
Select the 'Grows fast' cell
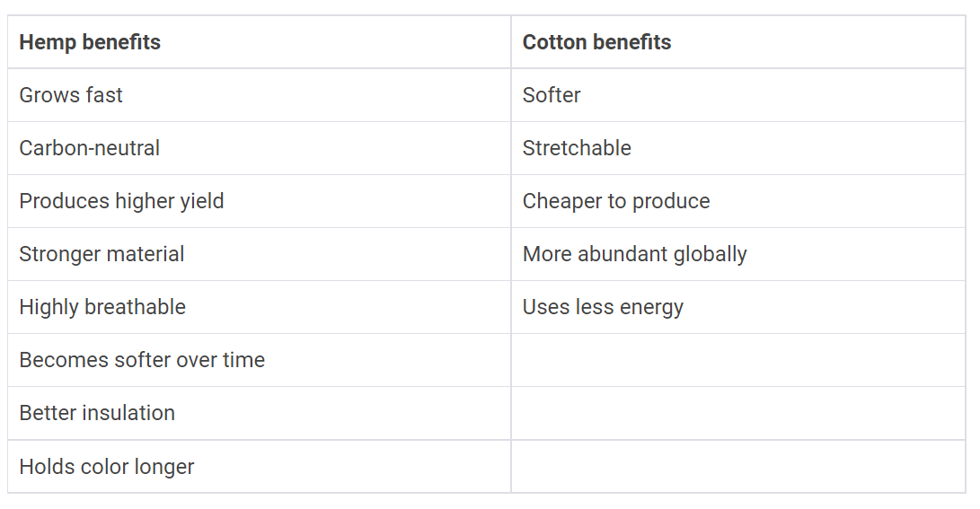(71, 95)
